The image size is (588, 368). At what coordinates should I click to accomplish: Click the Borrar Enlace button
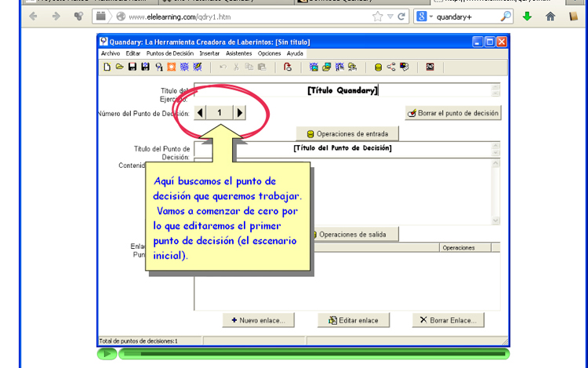point(448,320)
